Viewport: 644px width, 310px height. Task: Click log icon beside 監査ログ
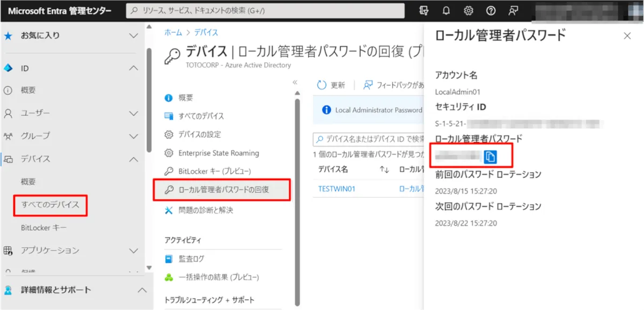click(x=169, y=259)
